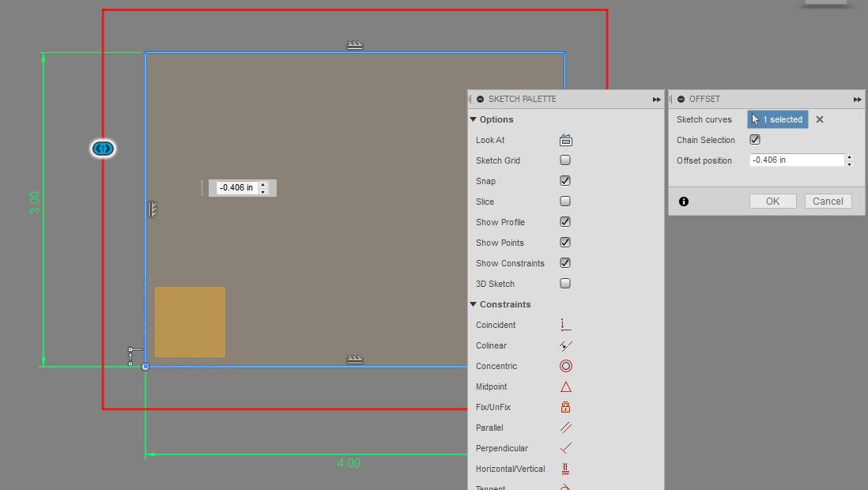Viewport: 868px width, 490px height.
Task: Enable the Slice option
Action: point(566,201)
